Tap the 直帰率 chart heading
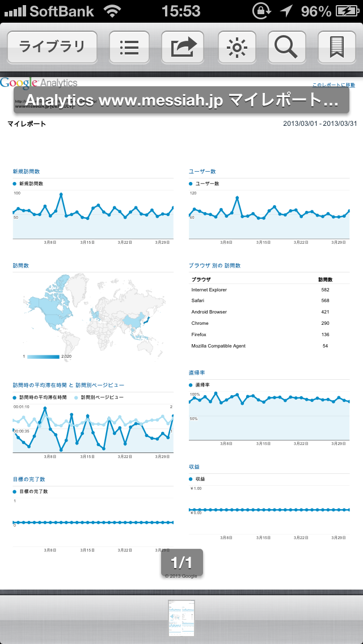The width and height of the screenshot is (363, 644). (x=197, y=372)
